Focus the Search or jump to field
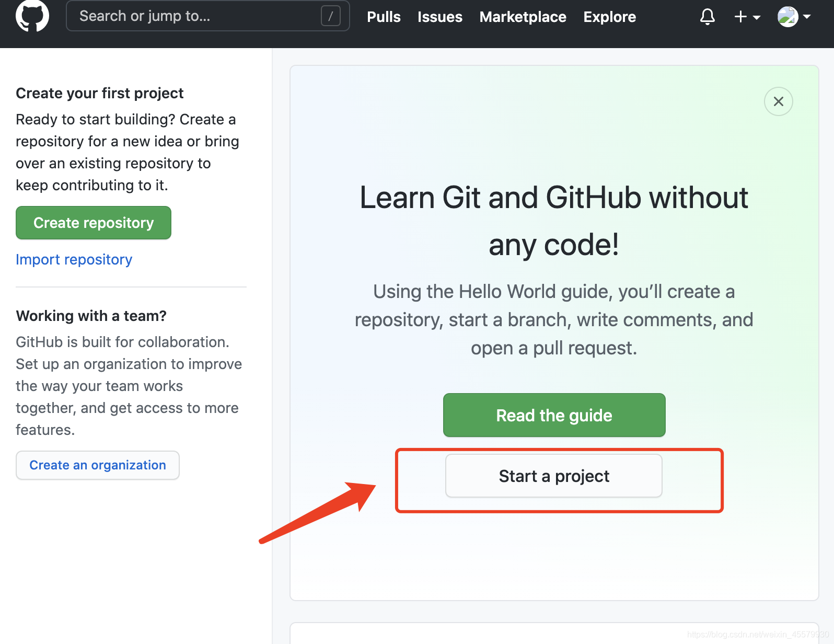Image resolution: width=834 pixels, height=644 pixels. (x=207, y=16)
